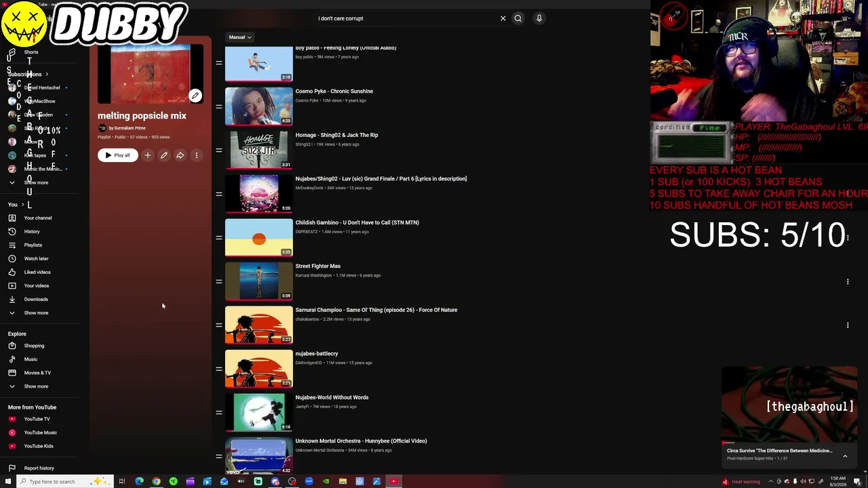Save playlist with the plus icon
Viewport: 868px width, 488px height.
(x=148, y=155)
